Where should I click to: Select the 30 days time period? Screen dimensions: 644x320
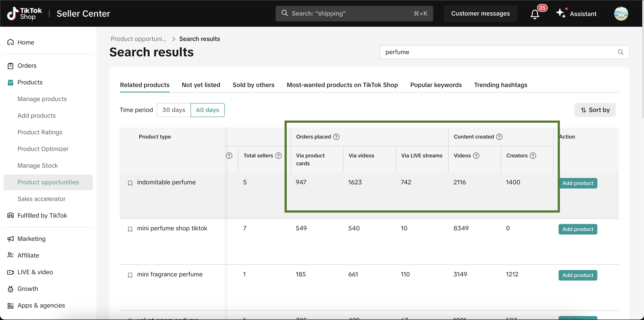tap(173, 110)
